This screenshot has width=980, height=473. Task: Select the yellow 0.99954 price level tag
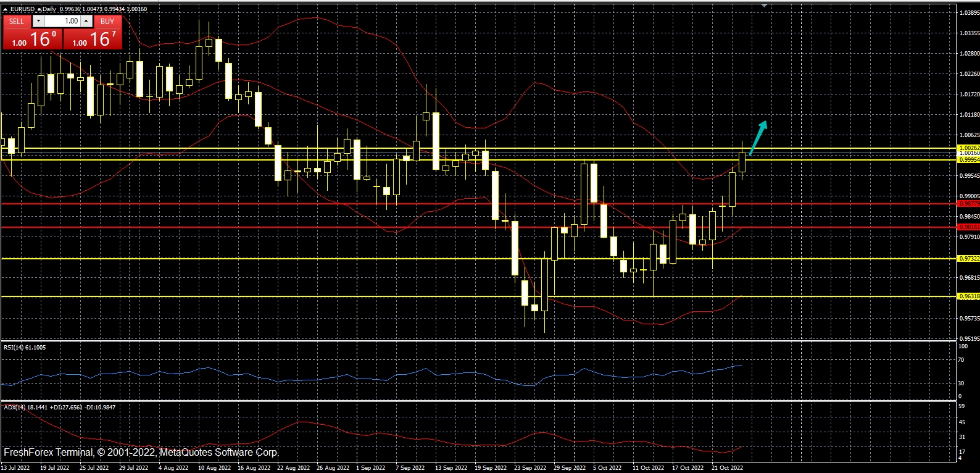pos(968,159)
